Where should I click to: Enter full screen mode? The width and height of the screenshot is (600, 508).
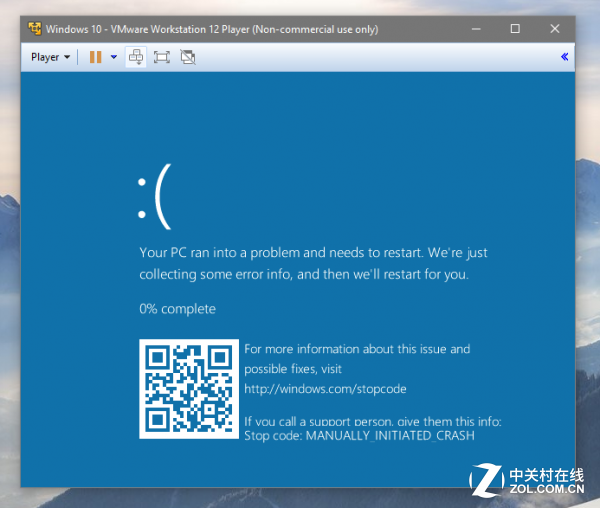162,57
